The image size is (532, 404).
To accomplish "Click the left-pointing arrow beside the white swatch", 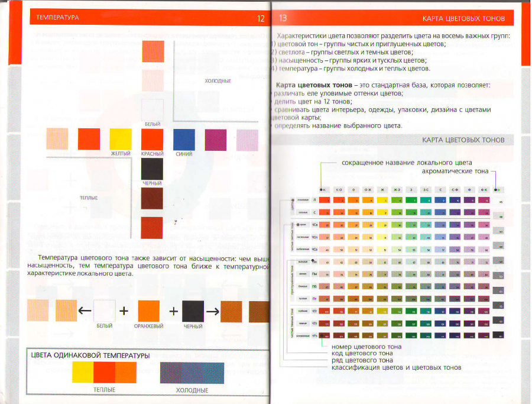I will [x=85, y=311].
